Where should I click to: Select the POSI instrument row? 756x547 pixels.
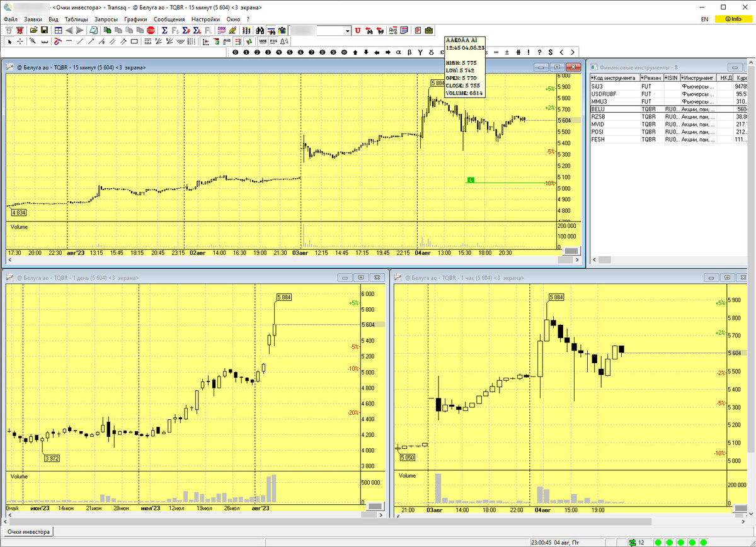[x=668, y=132]
